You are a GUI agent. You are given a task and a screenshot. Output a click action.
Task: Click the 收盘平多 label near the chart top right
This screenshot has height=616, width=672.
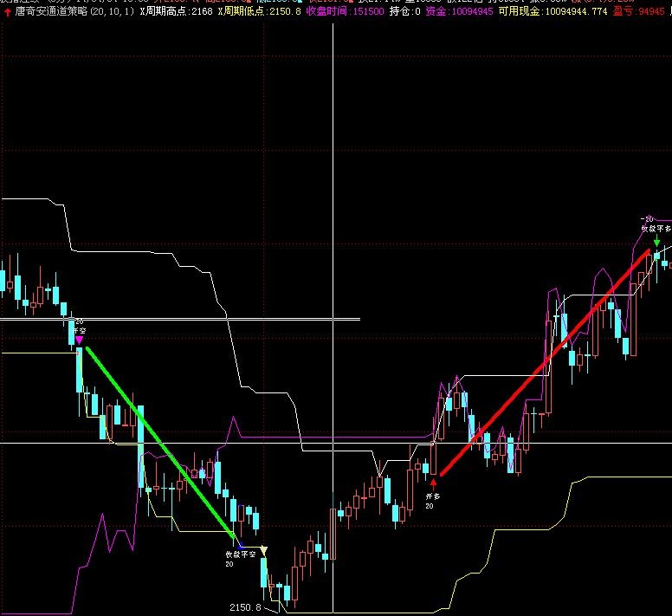click(656, 229)
